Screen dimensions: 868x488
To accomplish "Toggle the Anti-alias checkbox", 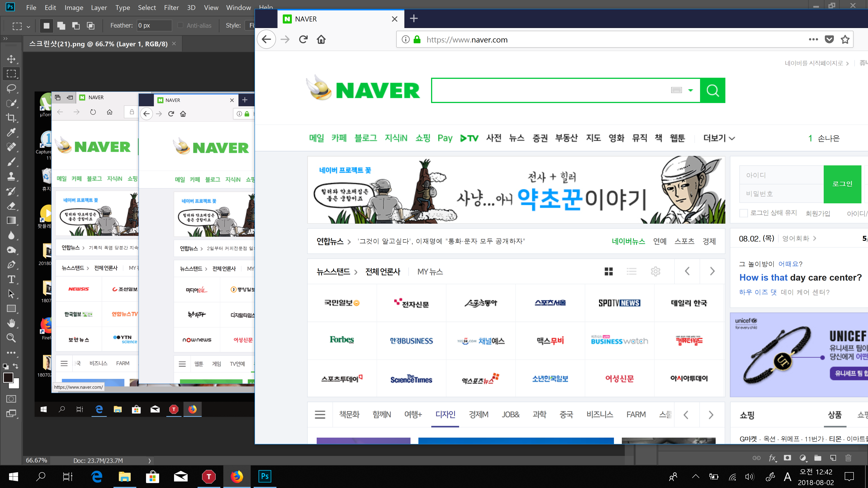I will 181,25.
